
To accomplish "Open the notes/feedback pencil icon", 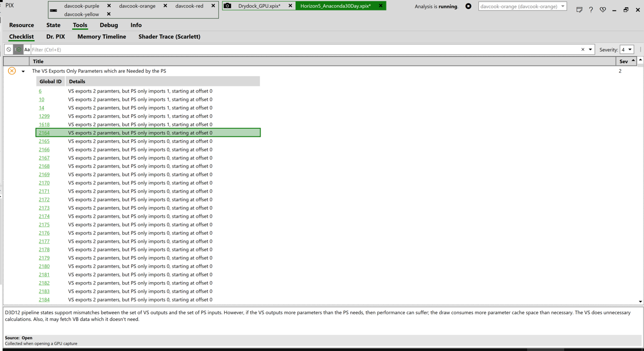I will [580, 10].
